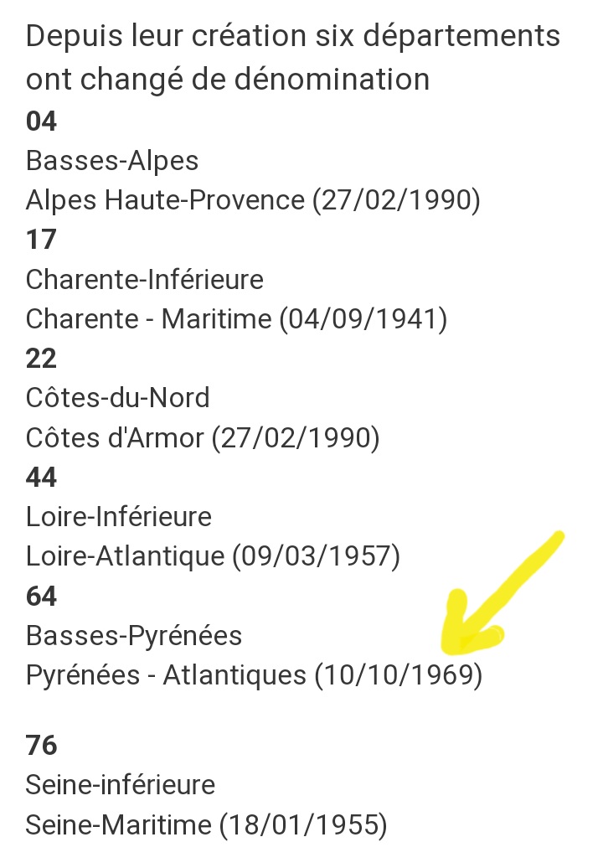Click the yellow hand-drawn arrow
The image size is (603, 868).
(502, 590)
